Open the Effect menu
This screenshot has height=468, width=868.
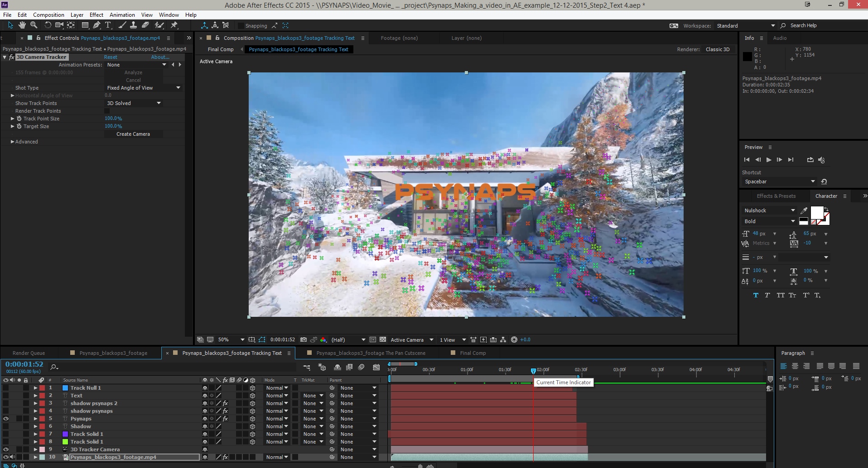(x=96, y=14)
